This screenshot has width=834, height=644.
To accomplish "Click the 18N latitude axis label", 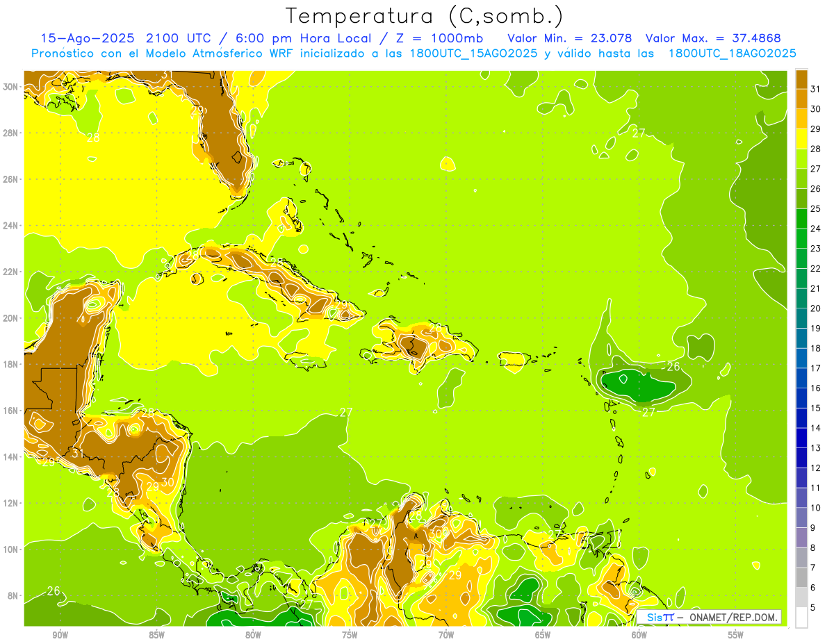I will pos(10,364).
